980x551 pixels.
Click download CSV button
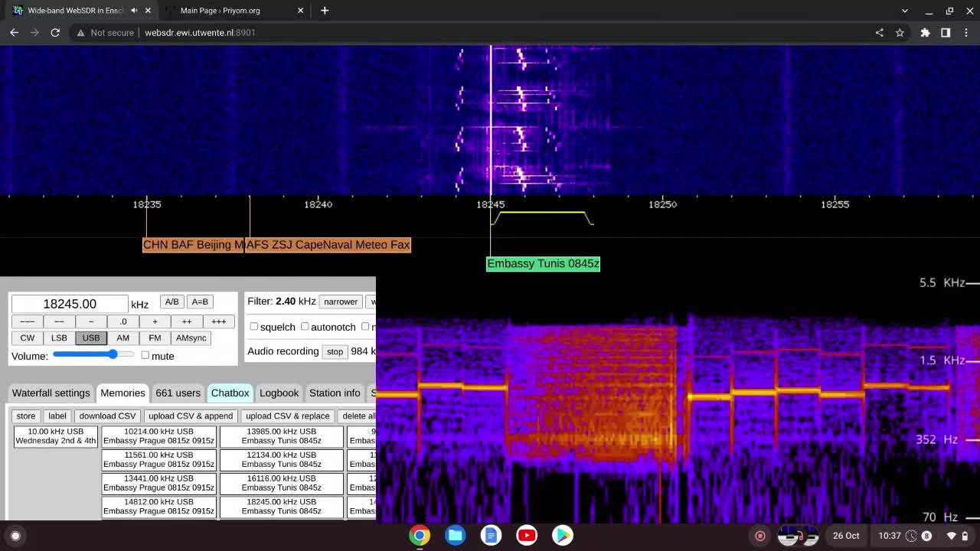[x=107, y=416]
